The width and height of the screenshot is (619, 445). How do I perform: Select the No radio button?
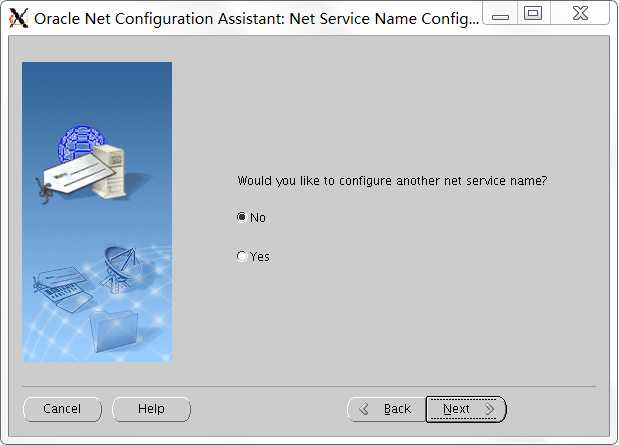click(x=241, y=217)
